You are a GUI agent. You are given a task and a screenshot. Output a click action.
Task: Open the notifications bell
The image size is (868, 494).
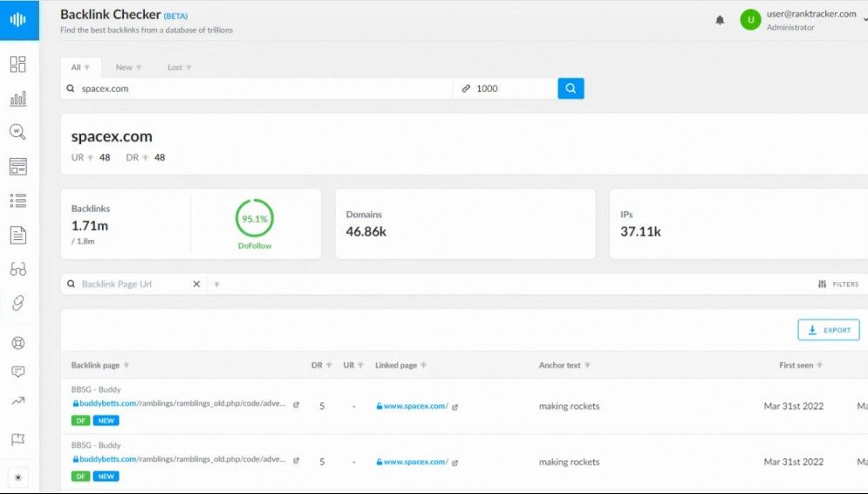720,20
